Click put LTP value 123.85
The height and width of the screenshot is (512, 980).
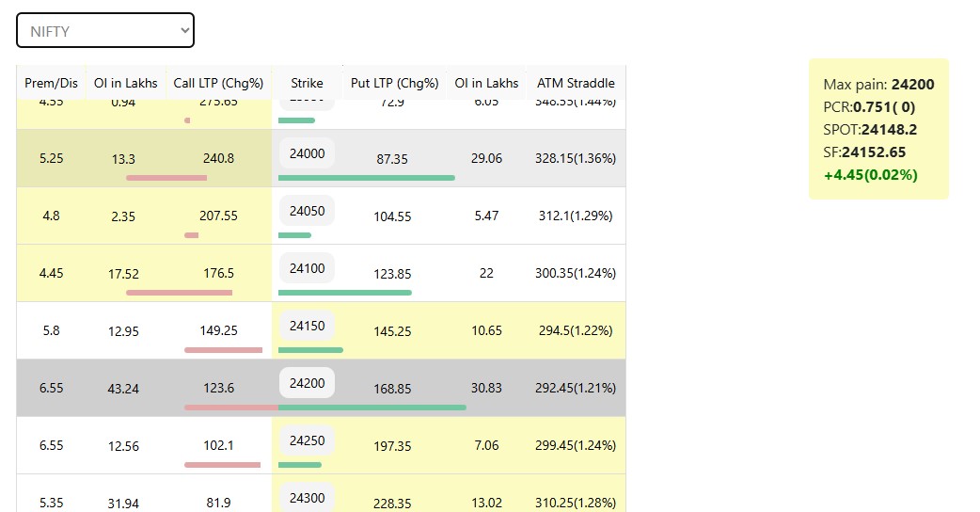[x=392, y=274]
